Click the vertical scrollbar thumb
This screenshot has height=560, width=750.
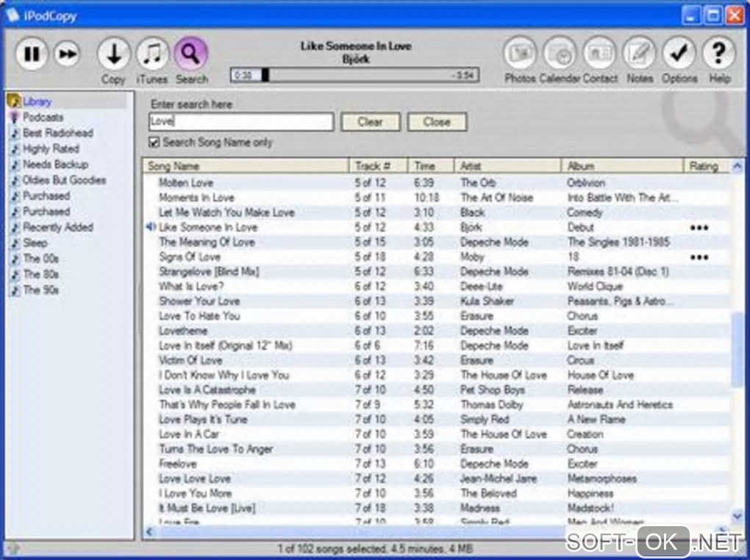[x=737, y=349]
